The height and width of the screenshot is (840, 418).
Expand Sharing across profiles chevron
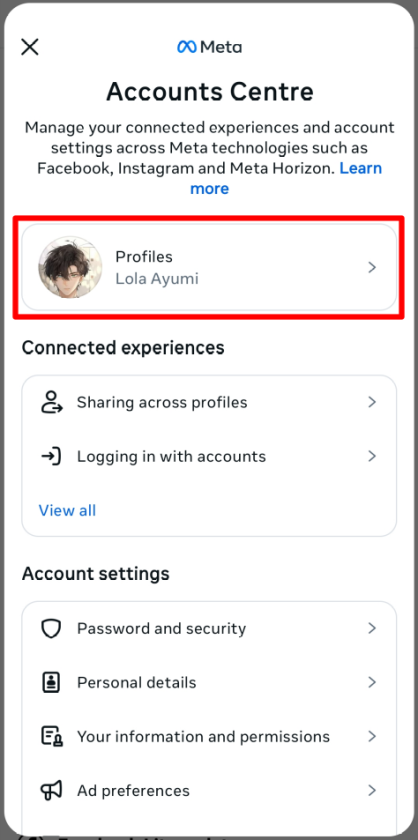[x=372, y=402]
